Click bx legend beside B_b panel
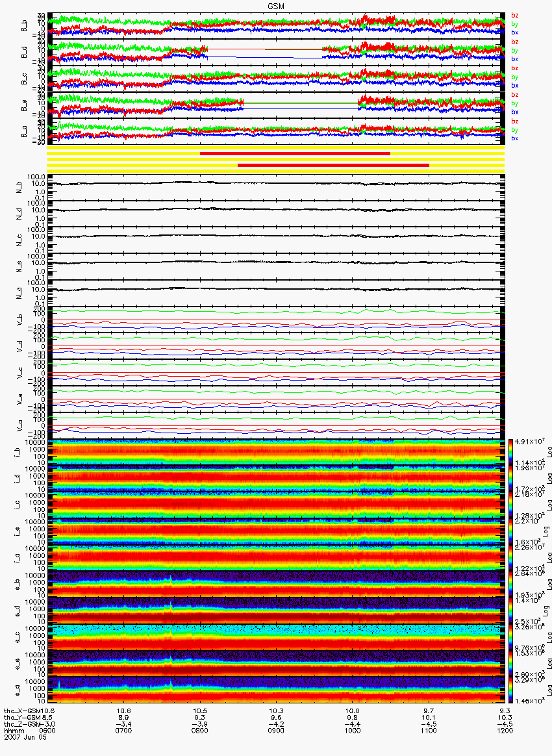552x756 pixels. point(515,32)
